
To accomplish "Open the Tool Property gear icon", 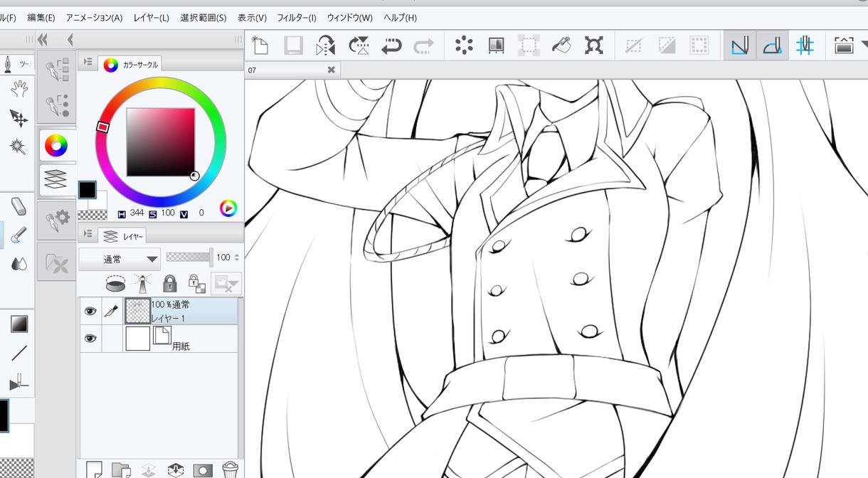I will coord(57,220).
